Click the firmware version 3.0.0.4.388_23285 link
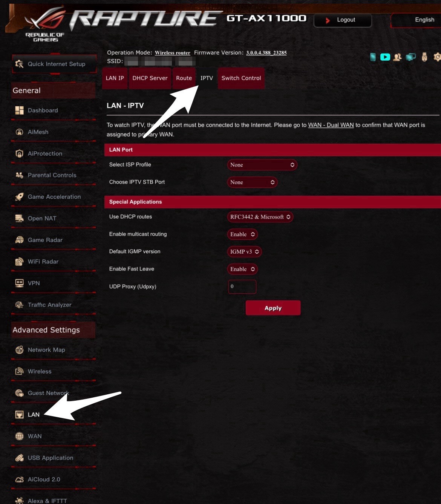The width and height of the screenshot is (441, 504). tap(266, 53)
